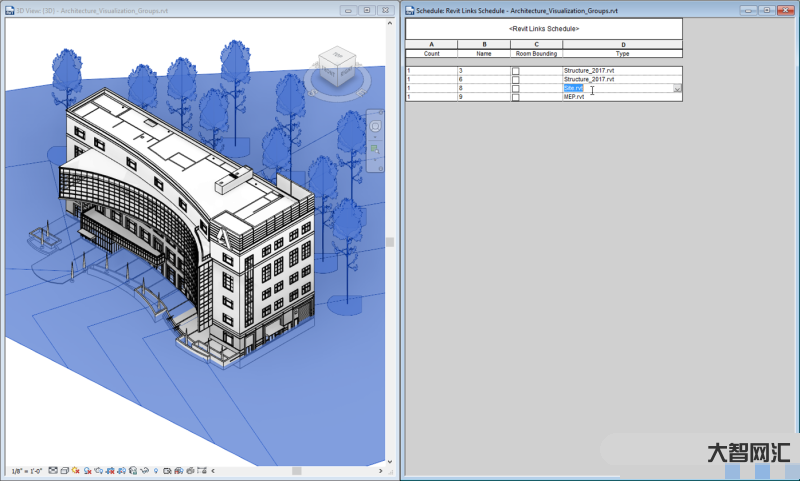Enable Room Bounding for the Site.rvt row
Viewport: 800px width, 481px height.
pos(516,88)
